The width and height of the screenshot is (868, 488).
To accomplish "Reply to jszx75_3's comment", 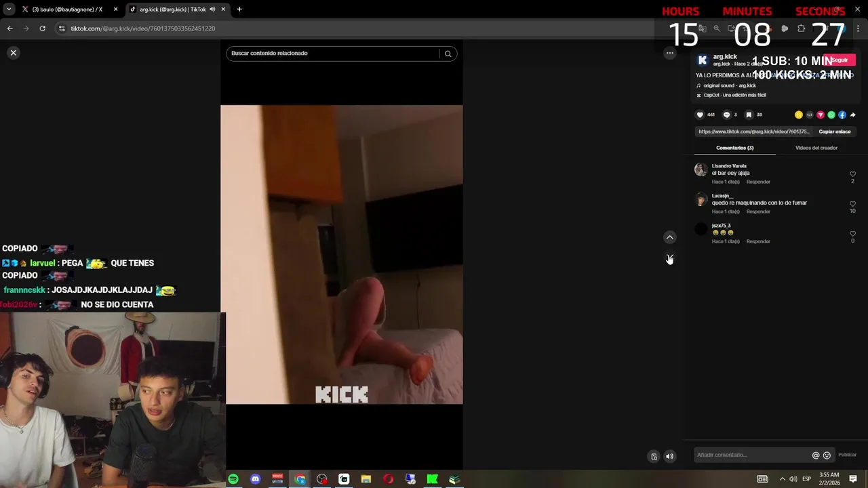I will pos(758,241).
